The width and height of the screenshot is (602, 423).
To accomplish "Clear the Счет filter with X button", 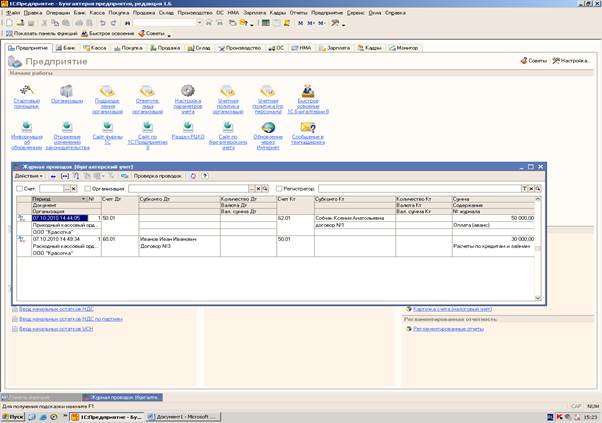I will [74, 188].
